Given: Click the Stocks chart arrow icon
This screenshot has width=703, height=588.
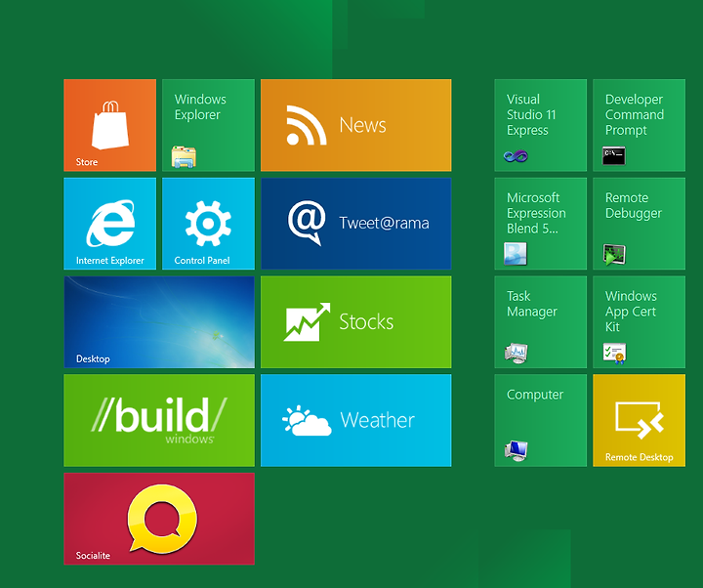Looking at the screenshot, I should click(307, 322).
